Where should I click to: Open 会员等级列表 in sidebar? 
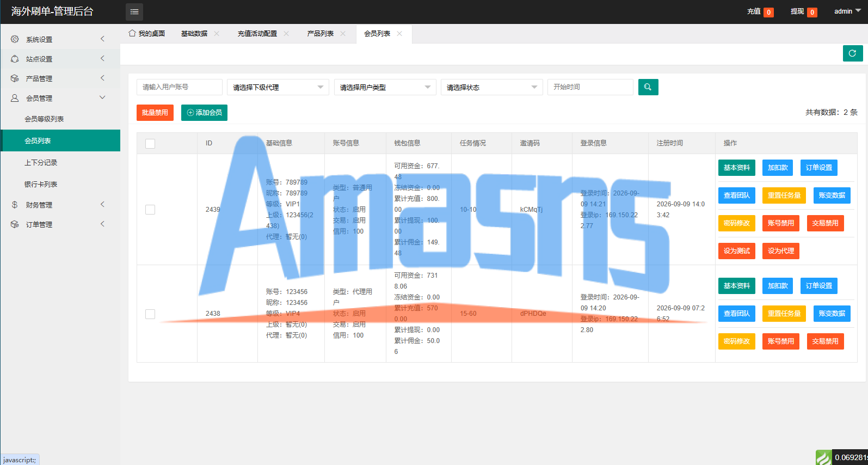coord(60,119)
